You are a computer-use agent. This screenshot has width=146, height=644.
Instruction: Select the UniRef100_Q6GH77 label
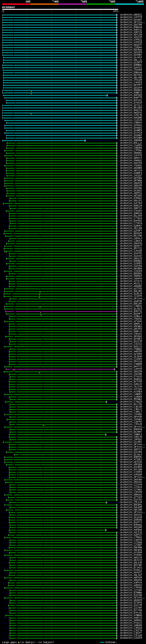point(131,246)
